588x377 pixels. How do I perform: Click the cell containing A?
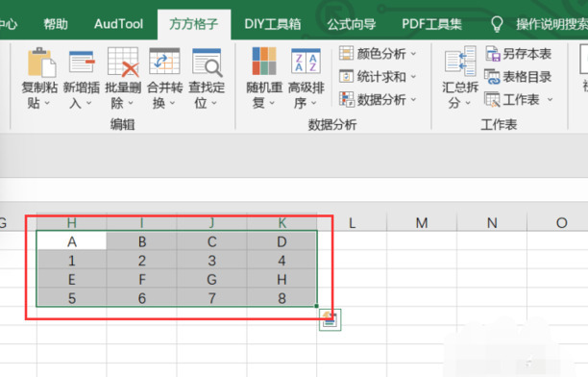click(x=72, y=241)
